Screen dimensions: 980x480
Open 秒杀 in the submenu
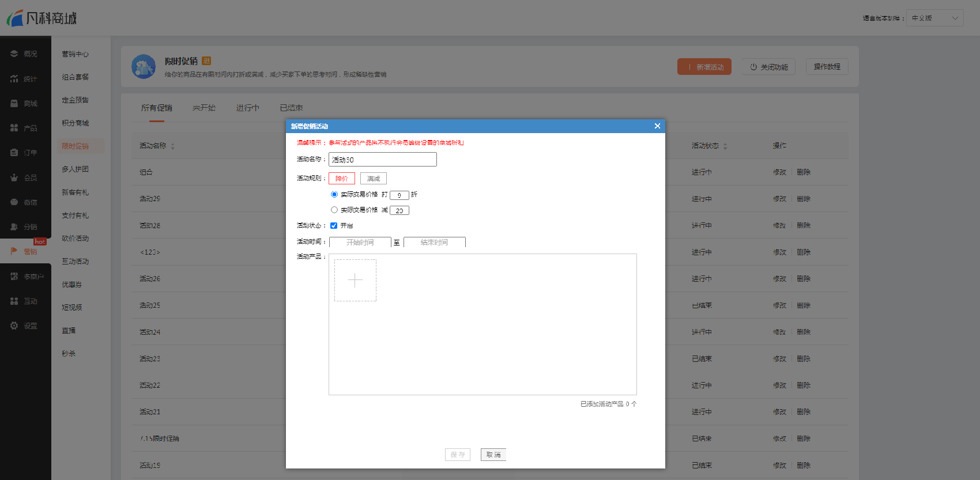tap(69, 353)
